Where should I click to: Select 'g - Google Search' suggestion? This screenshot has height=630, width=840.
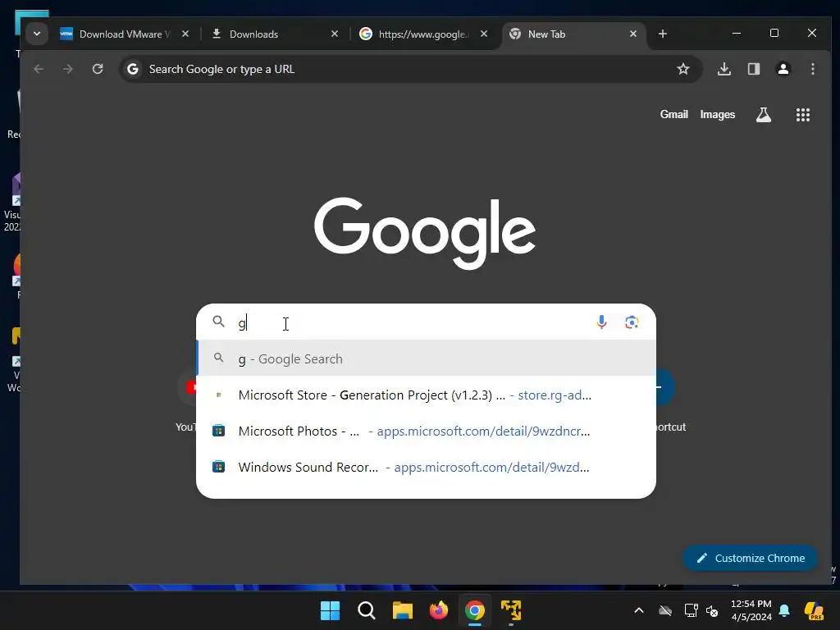point(426,358)
